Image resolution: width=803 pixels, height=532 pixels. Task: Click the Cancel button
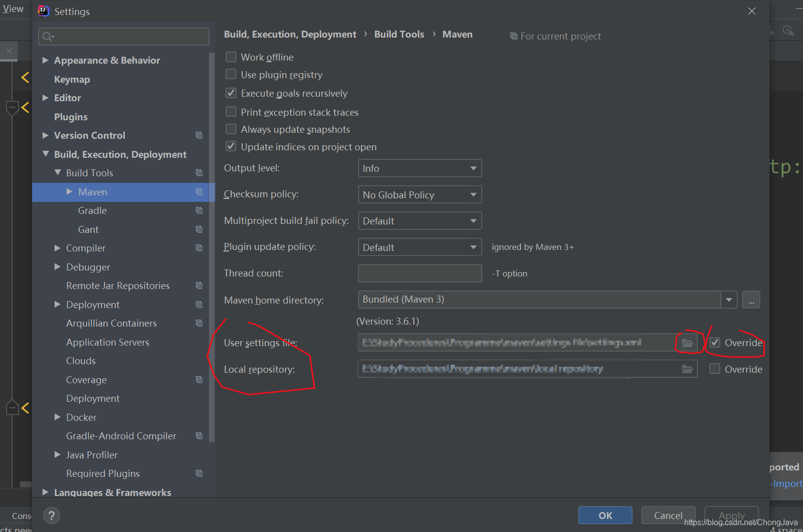pyautogui.click(x=668, y=515)
